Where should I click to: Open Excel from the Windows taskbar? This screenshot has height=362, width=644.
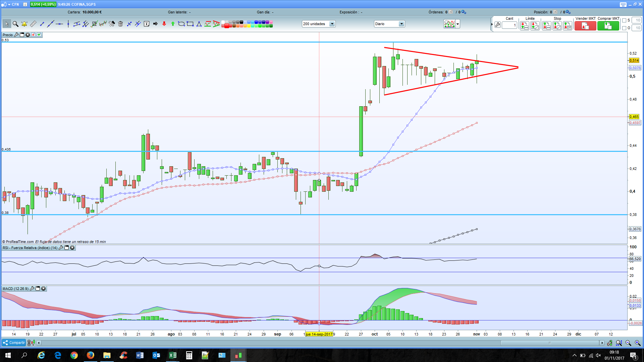pyautogui.click(x=172, y=355)
